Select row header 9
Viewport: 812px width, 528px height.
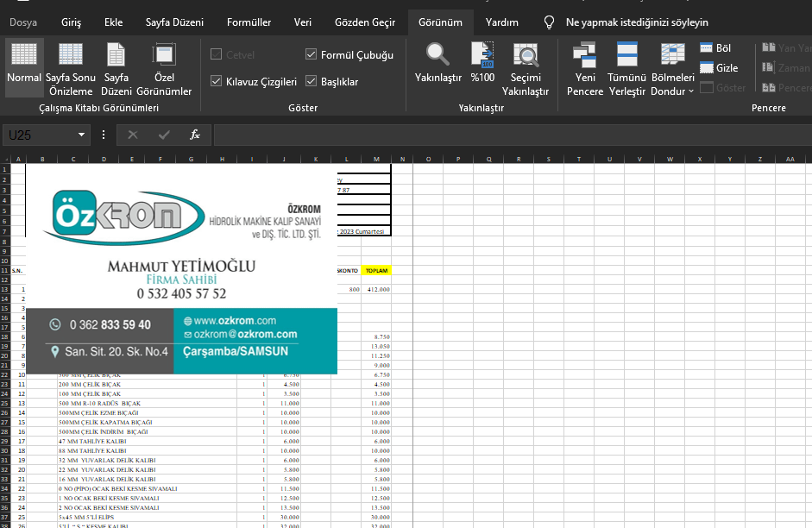[x=4, y=251]
